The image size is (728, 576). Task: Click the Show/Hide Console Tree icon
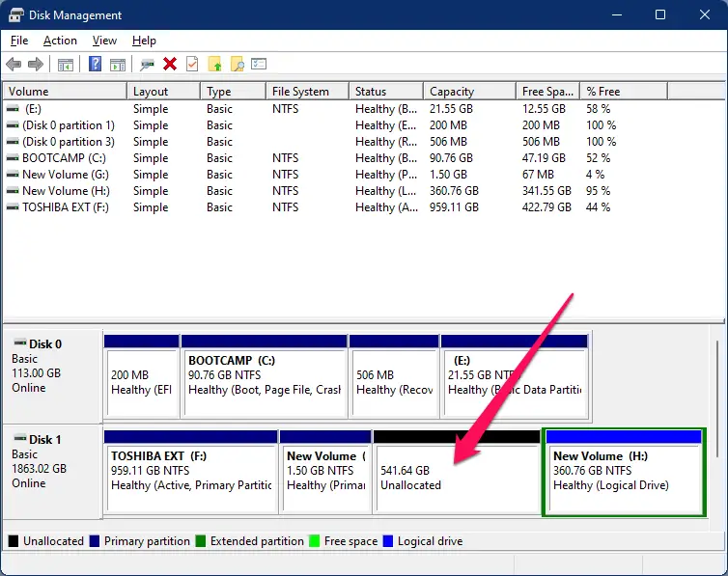pyautogui.click(x=66, y=65)
